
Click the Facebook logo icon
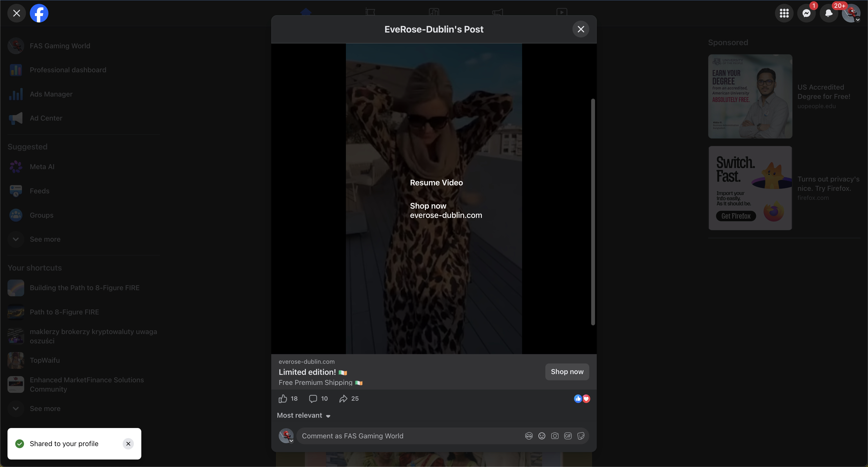click(39, 13)
